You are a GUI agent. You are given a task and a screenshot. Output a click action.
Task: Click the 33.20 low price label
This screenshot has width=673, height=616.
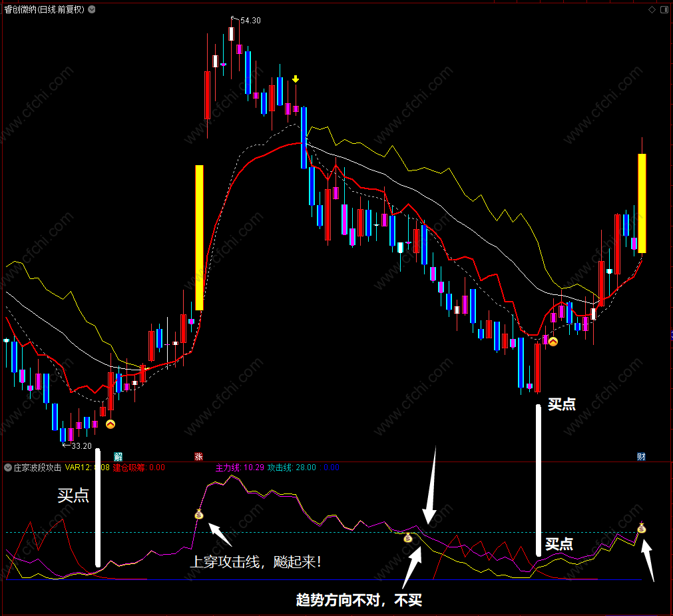click(81, 446)
